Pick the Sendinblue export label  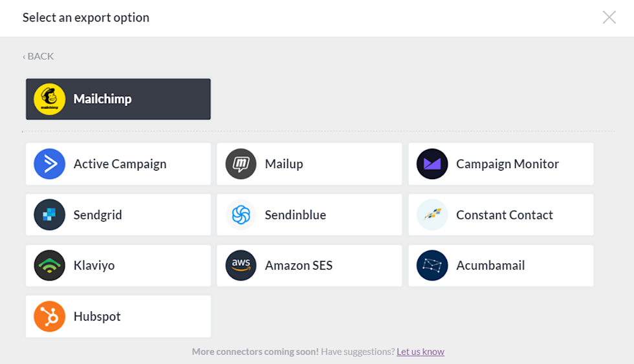(295, 215)
